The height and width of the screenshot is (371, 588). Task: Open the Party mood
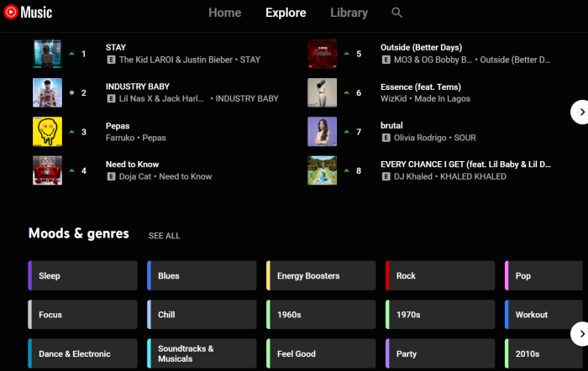tap(440, 353)
